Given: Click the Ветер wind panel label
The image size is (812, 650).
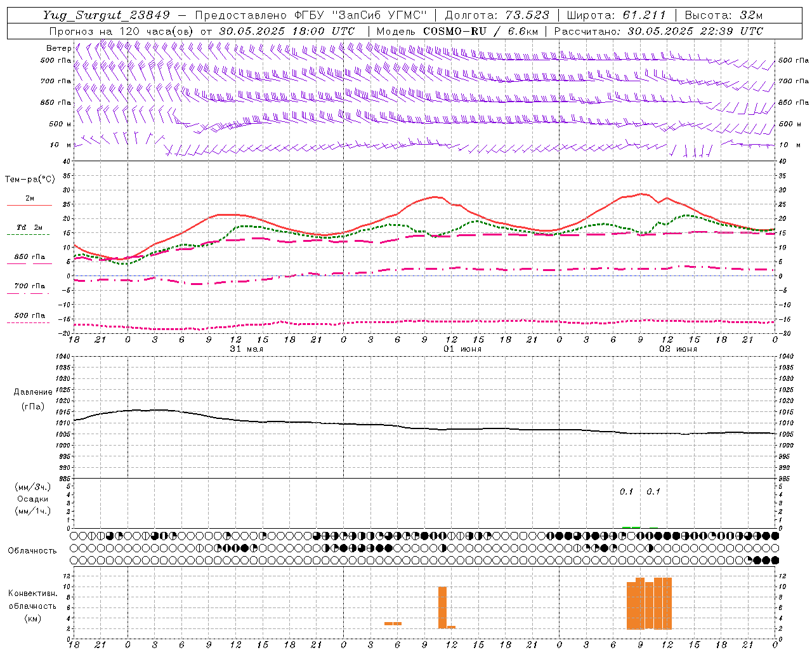Looking at the screenshot, I should pyautogui.click(x=58, y=48).
